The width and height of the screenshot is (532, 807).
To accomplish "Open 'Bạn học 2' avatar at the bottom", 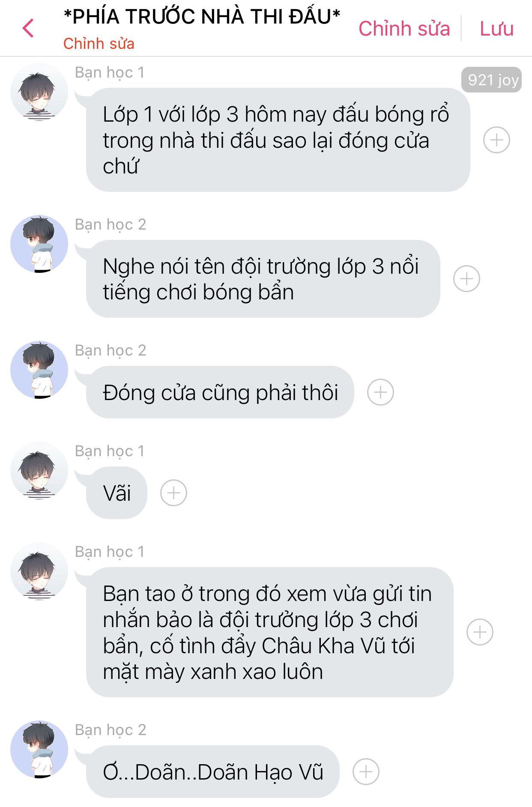I will (39, 750).
